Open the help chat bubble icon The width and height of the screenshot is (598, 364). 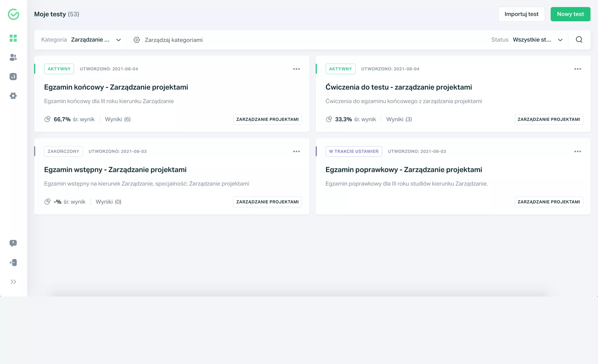click(13, 243)
